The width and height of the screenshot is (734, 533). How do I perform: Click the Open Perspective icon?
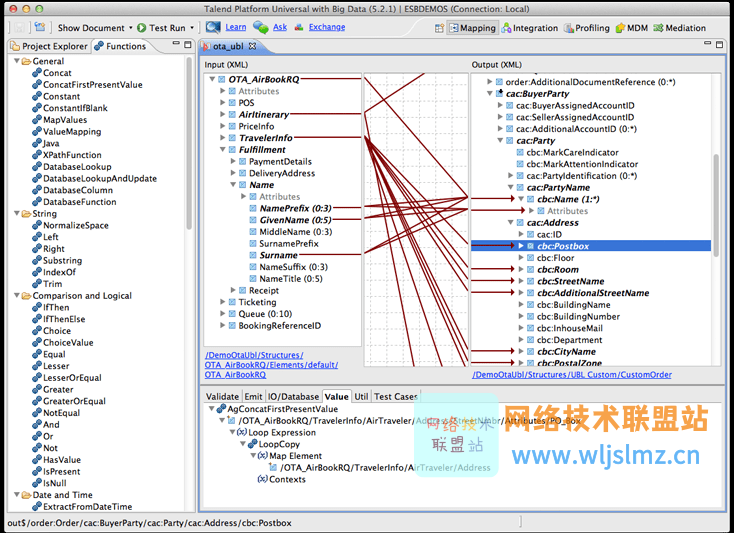(x=439, y=28)
